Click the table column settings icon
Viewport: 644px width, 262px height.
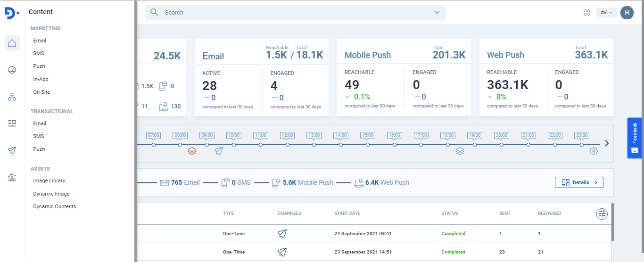[602, 214]
